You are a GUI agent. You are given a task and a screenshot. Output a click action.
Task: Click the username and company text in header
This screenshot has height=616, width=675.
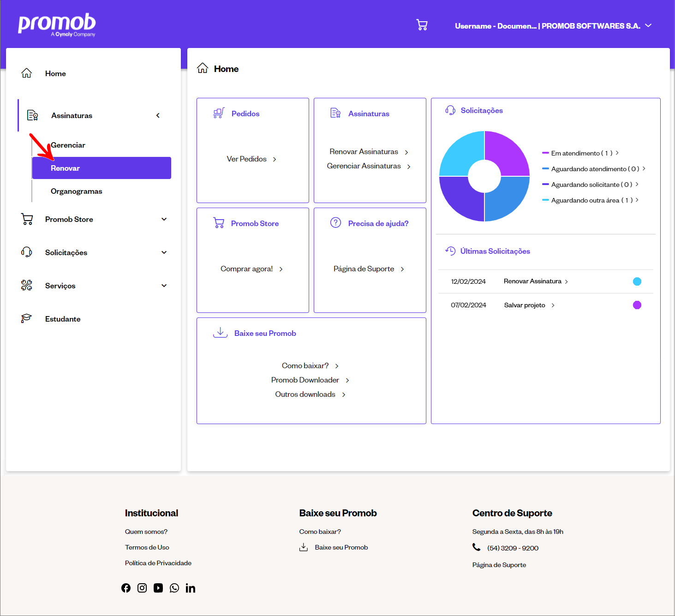[x=548, y=26]
